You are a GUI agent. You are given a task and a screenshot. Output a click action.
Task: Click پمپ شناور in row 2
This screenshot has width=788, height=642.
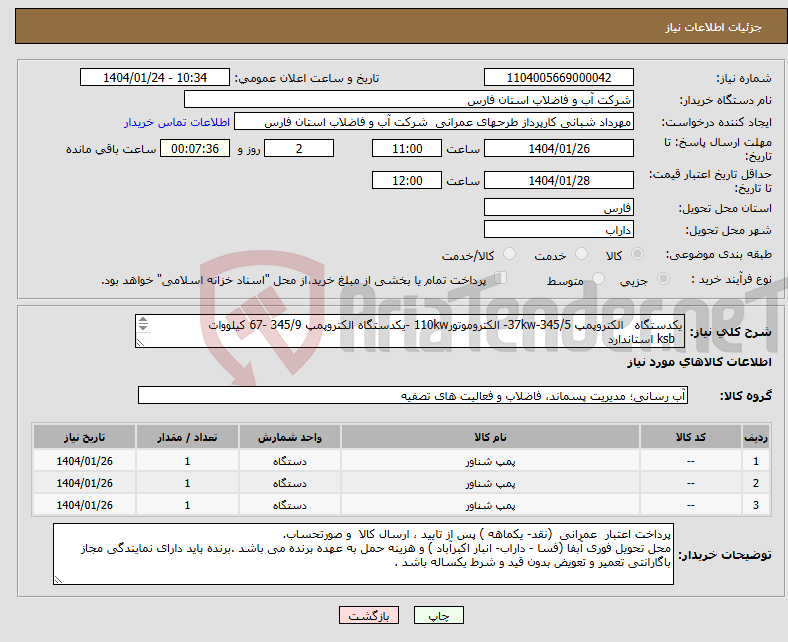(x=490, y=484)
